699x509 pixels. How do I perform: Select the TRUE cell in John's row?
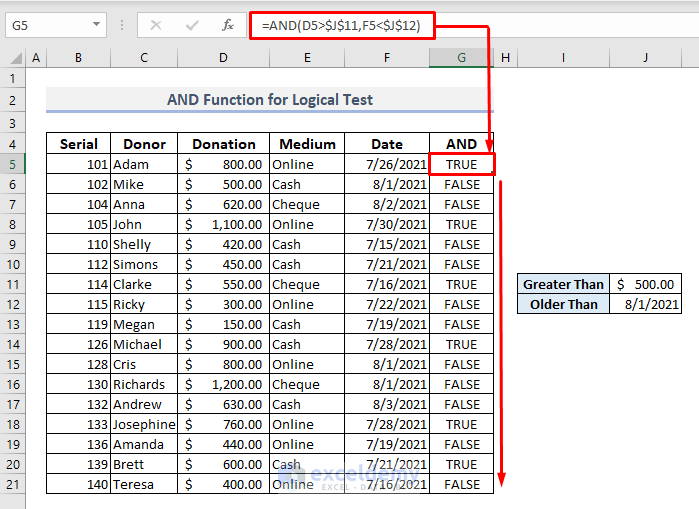pos(461,225)
